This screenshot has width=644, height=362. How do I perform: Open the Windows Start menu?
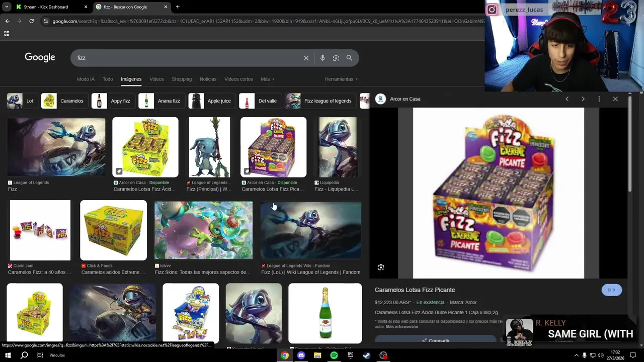[x=8, y=355]
